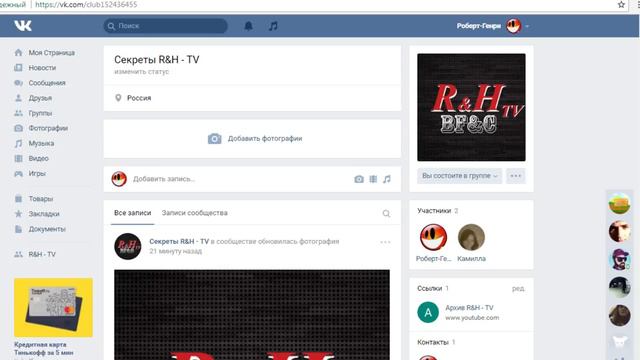
Task: Open Товары in sidebar
Action: pyautogui.click(x=41, y=199)
